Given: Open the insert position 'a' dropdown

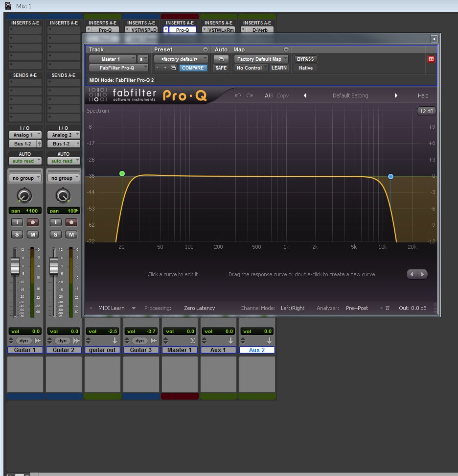Looking at the screenshot, I should [x=142, y=59].
